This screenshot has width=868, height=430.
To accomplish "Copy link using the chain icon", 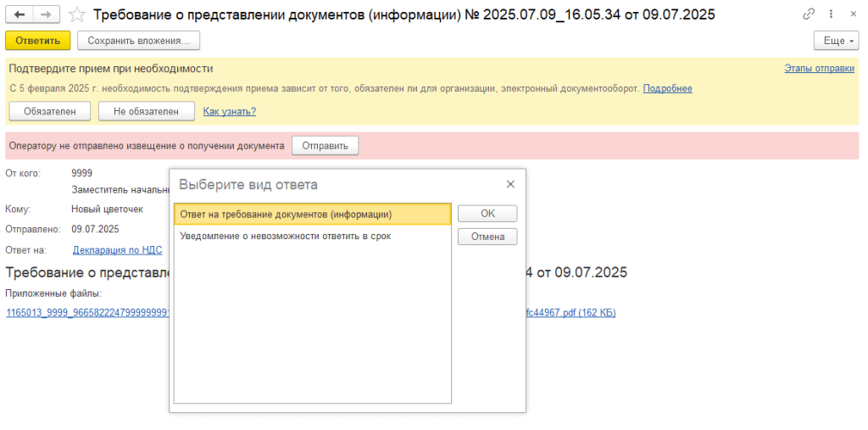I will tap(810, 14).
